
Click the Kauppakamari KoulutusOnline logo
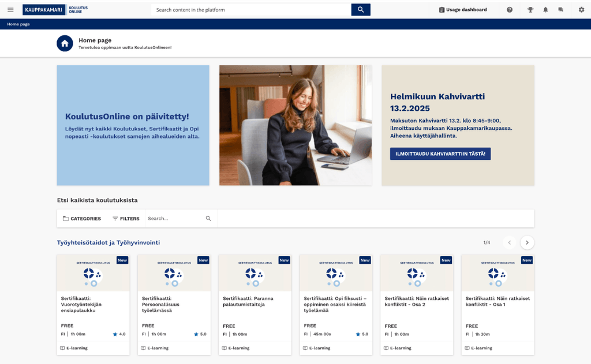pyautogui.click(x=55, y=10)
